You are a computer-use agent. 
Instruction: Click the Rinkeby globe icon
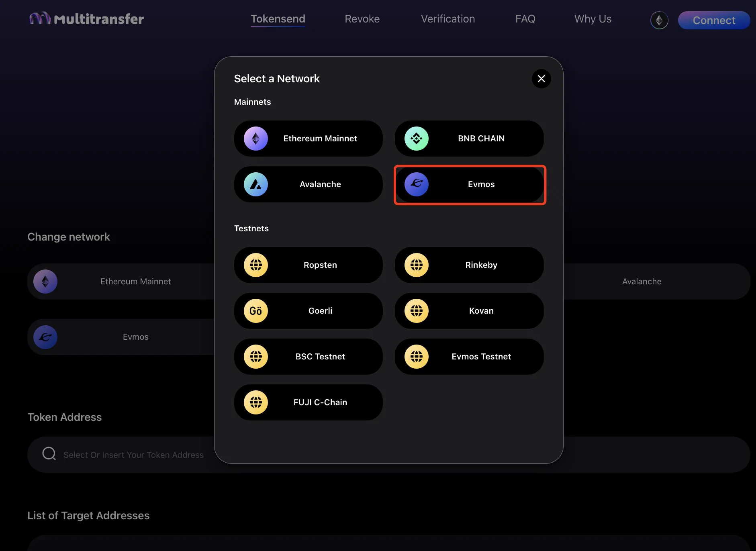417,265
